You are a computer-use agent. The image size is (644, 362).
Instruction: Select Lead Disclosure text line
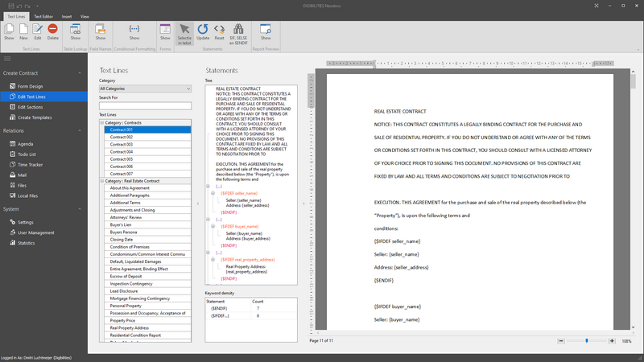click(x=147, y=291)
